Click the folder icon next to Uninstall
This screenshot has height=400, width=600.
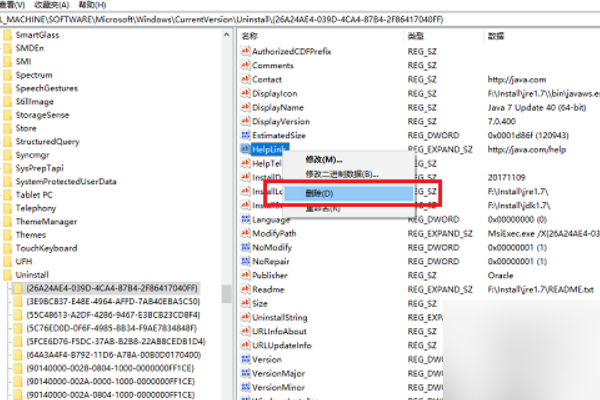point(7,274)
